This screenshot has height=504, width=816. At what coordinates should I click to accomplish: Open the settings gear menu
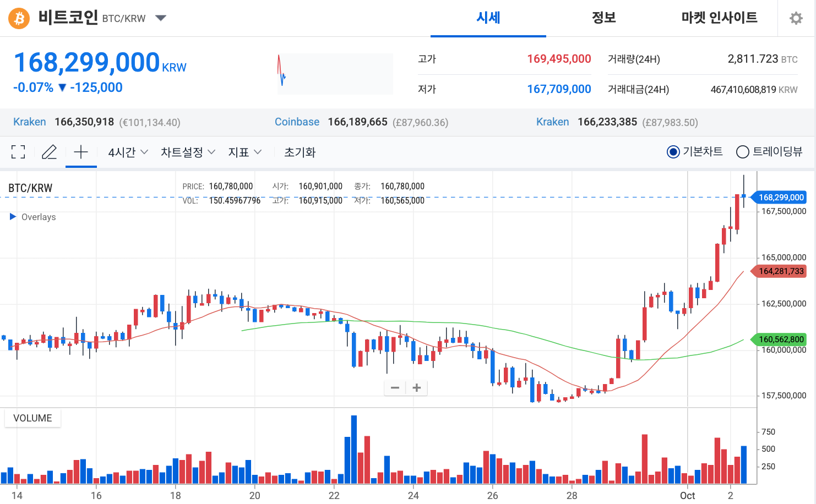point(796,18)
